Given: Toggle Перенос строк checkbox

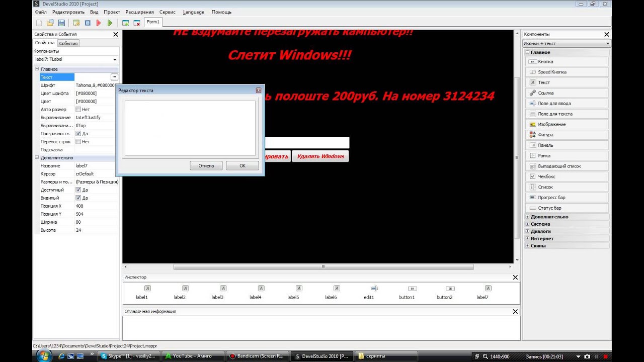Looking at the screenshot, I should click(x=78, y=141).
